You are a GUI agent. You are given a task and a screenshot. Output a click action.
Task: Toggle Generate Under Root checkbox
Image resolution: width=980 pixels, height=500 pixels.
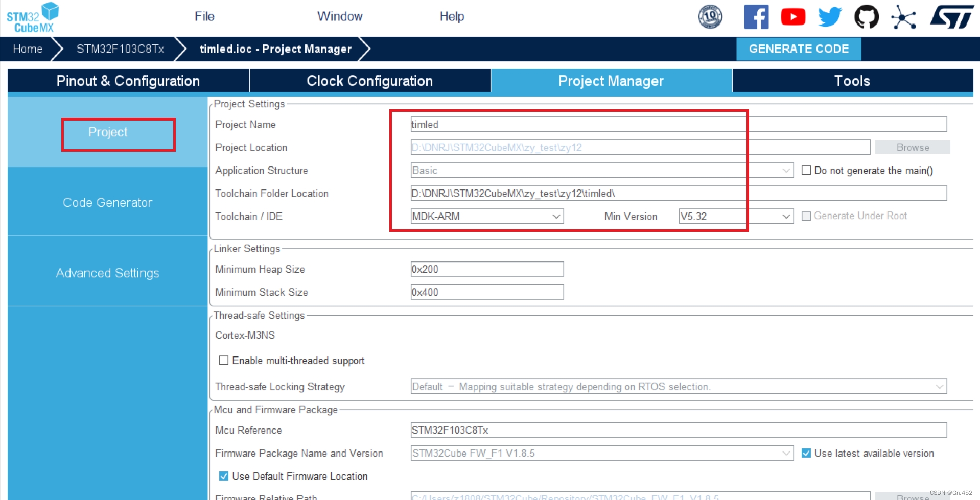point(806,216)
